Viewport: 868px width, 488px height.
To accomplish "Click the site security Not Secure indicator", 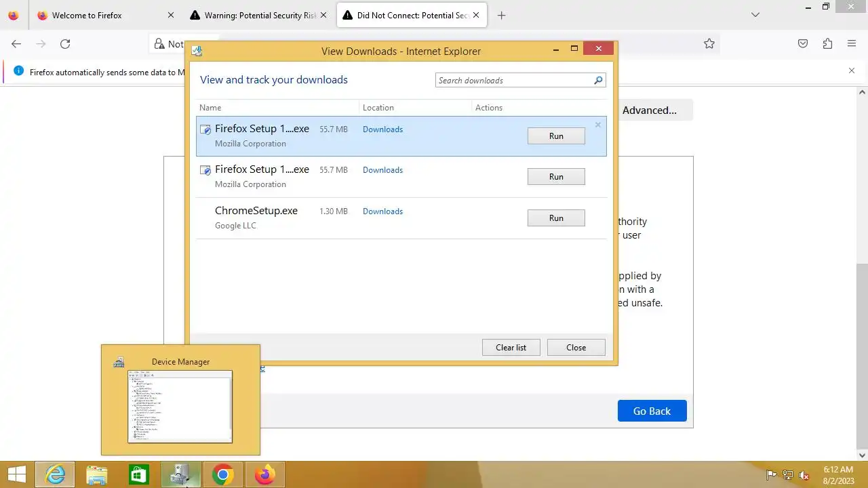I will (169, 43).
